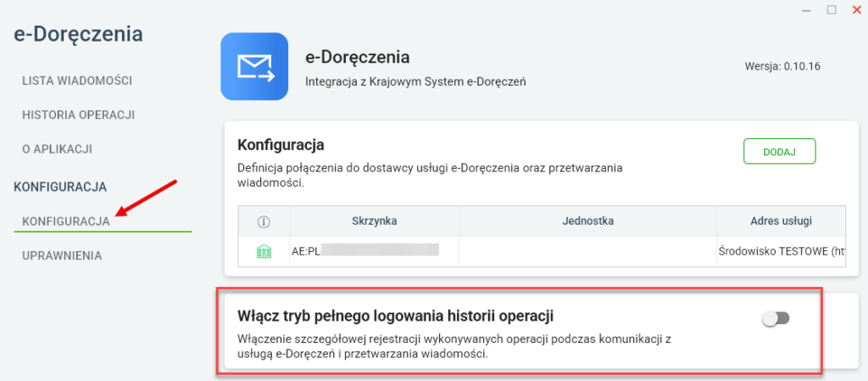Click the e-Doręczenia envelope app icon
This screenshot has width=868, height=381.
(254, 66)
